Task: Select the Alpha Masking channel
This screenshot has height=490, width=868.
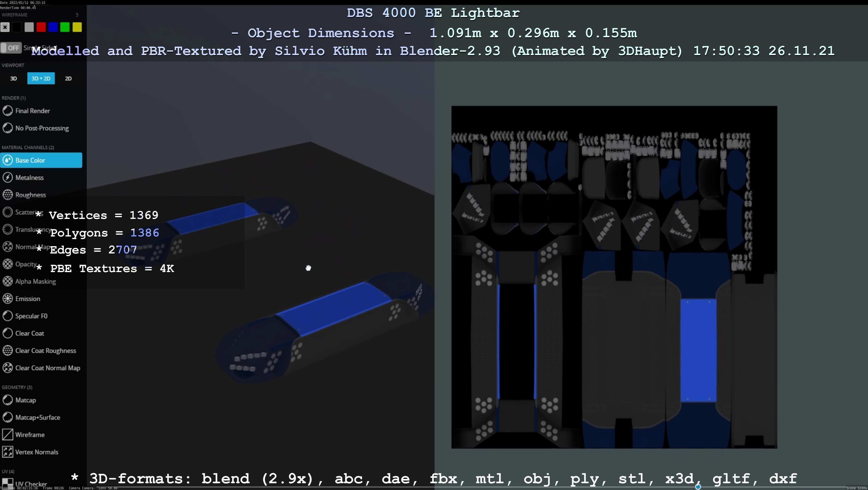Action: [29, 281]
